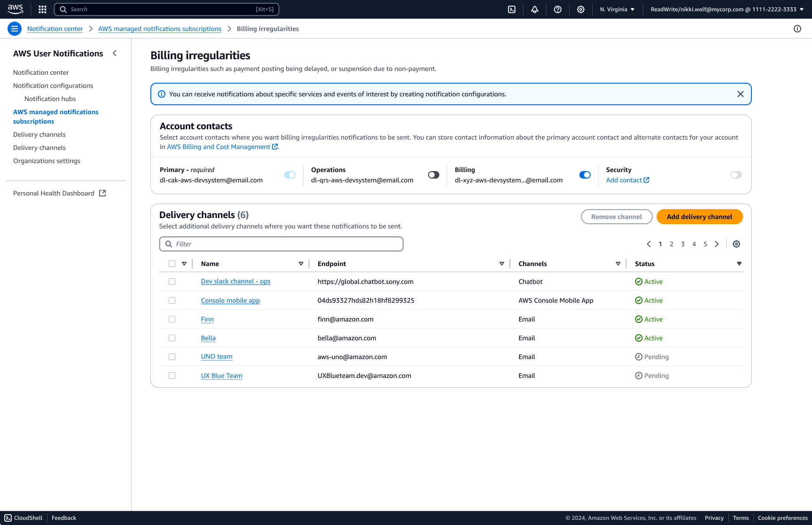The height and width of the screenshot is (525, 812).
Task: Open the Finn channel link
Action: [x=207, y=319]
